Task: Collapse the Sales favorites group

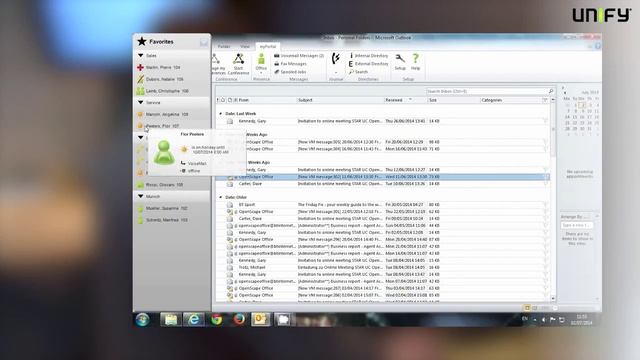Action: [x=141, y=56]
